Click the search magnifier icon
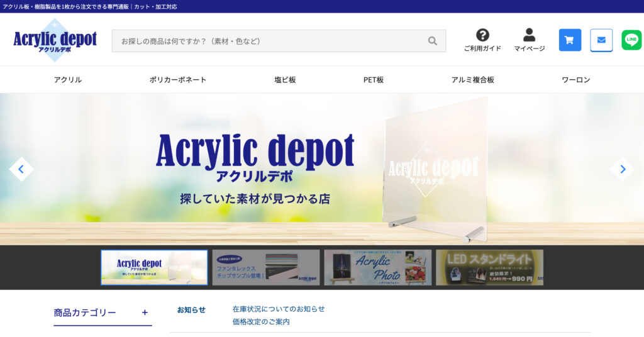 coord(432,41)
